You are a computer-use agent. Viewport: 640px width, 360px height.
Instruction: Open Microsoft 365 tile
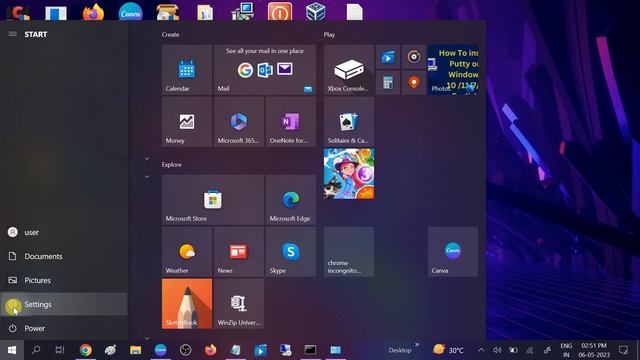(239, 122)
